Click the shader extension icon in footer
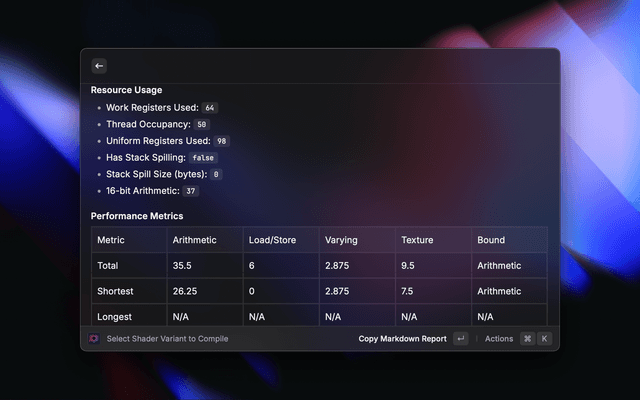Screen dimensions: 640x400 pos(94,339)
